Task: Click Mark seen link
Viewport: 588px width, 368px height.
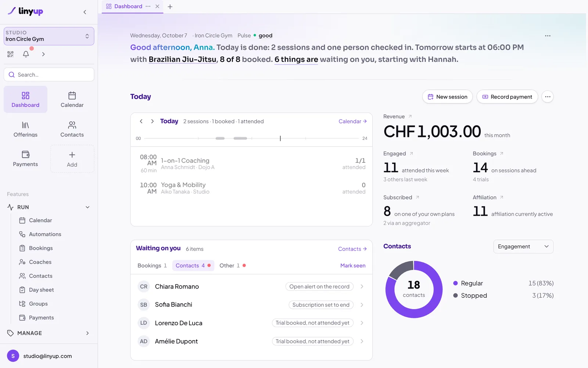Action: 353,265
